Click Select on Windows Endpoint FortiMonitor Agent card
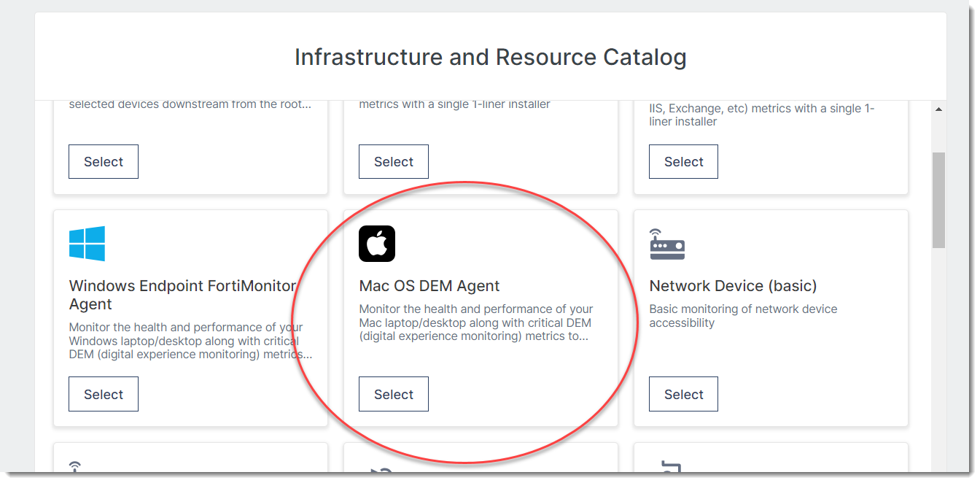The width and height of the screenshot is (980, 483). 103,393
